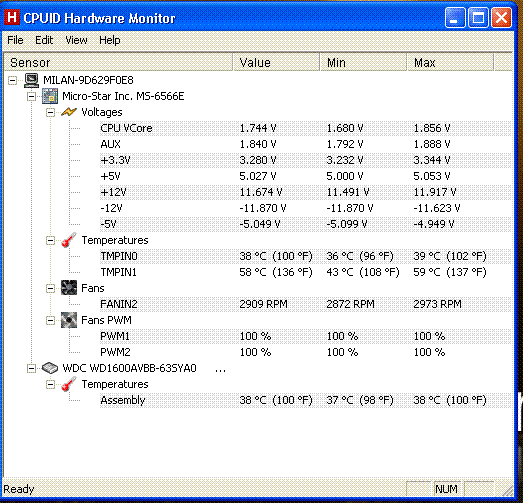Open the View menu
Screen dimensions: 523x503
[x=76, y=40]
